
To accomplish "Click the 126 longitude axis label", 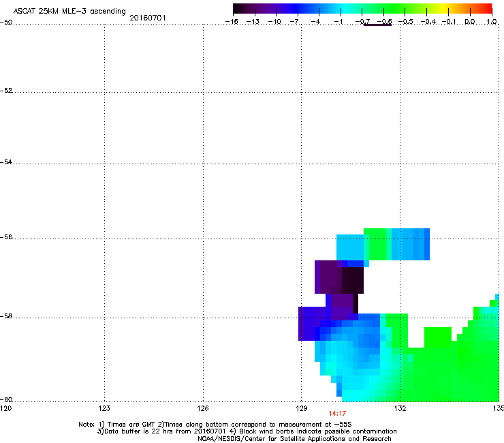I will pyautogui.click(x=203, y=408).
